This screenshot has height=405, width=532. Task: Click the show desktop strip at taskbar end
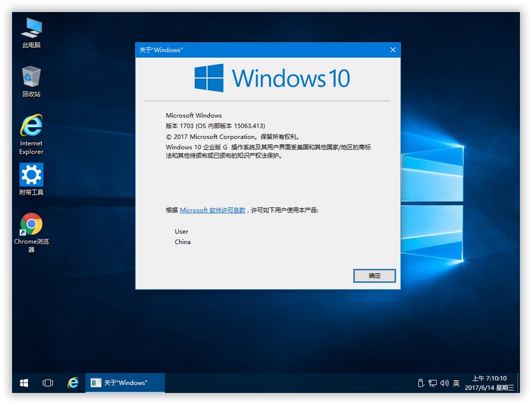click(x=518, y=383)
